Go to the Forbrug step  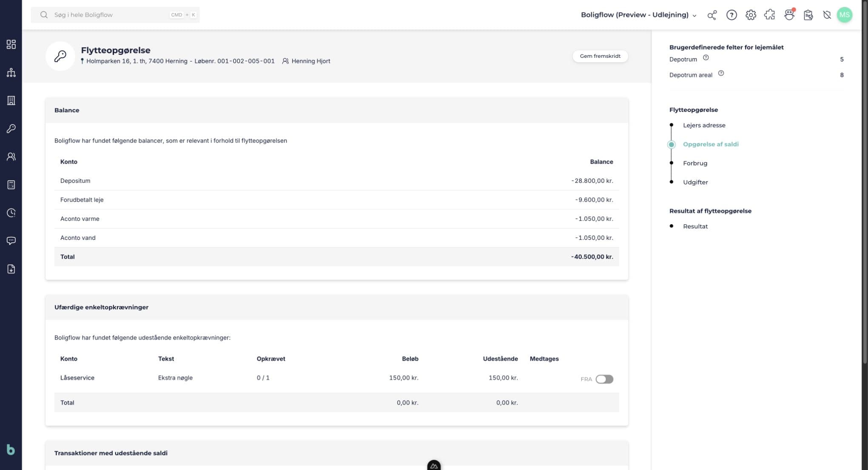click(x=695, y=163)
